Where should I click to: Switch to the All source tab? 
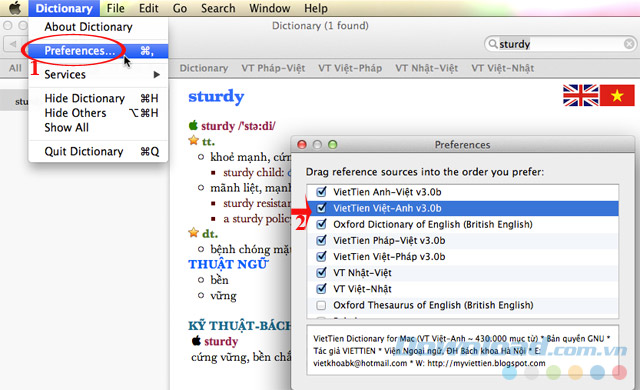[15, 68]
